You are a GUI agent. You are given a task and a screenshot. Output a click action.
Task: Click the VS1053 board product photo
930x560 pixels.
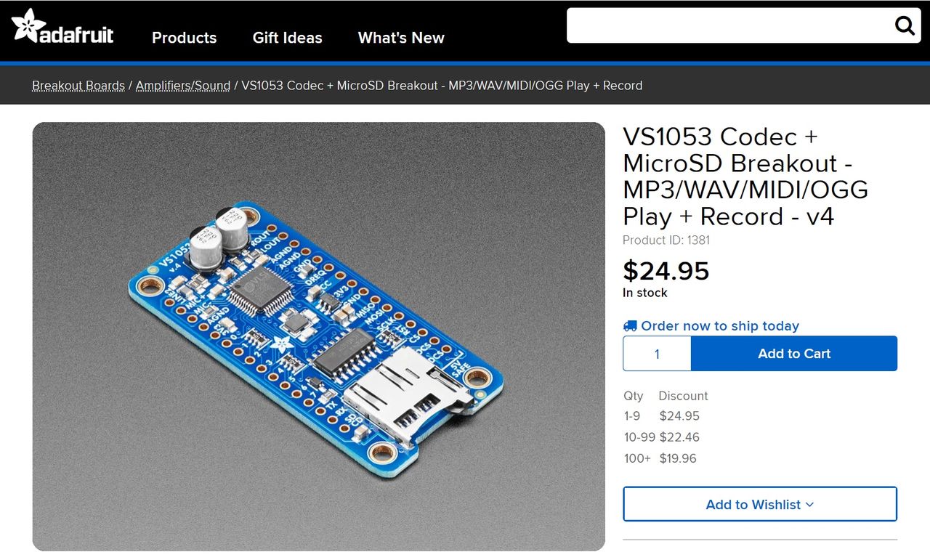coord(319,336)
